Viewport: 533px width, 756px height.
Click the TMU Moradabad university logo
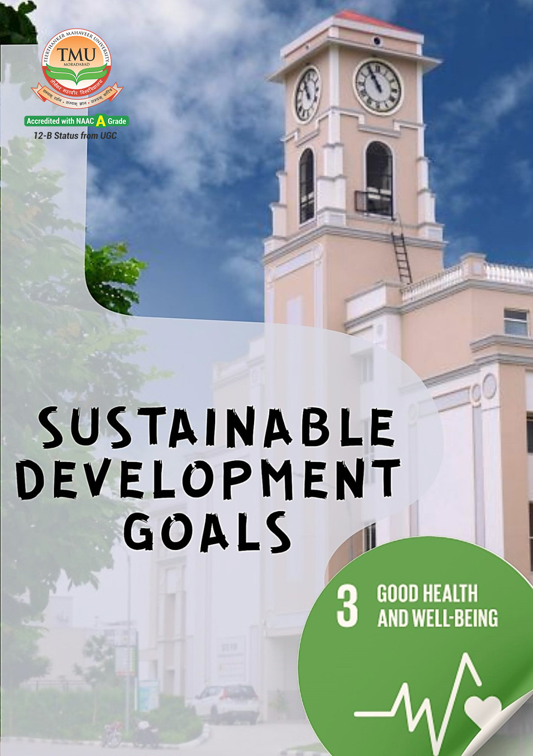coord(77,69)
